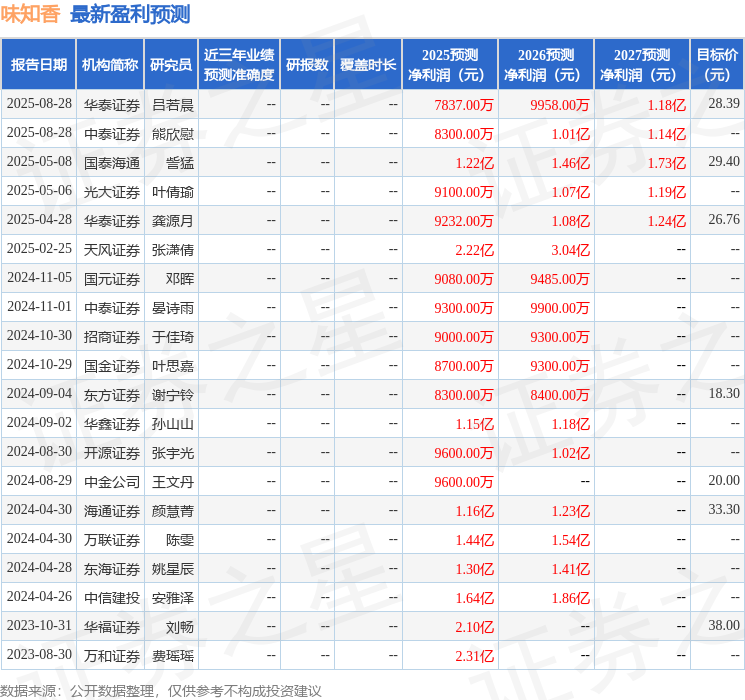Click the 目标价 column header
The width and height of the screenshot is (745, 700).
click(x=717, y=65)
